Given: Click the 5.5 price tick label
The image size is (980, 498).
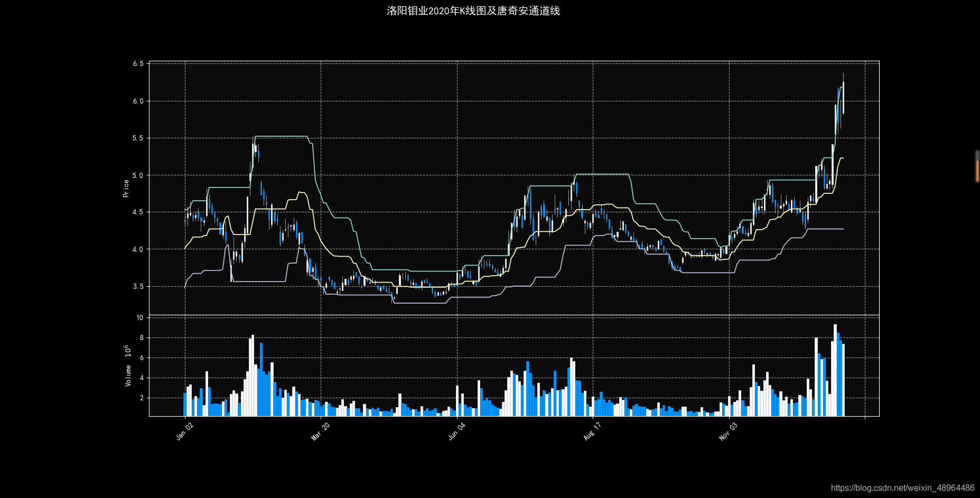Looking at the screenshot, I should point(138,138).
